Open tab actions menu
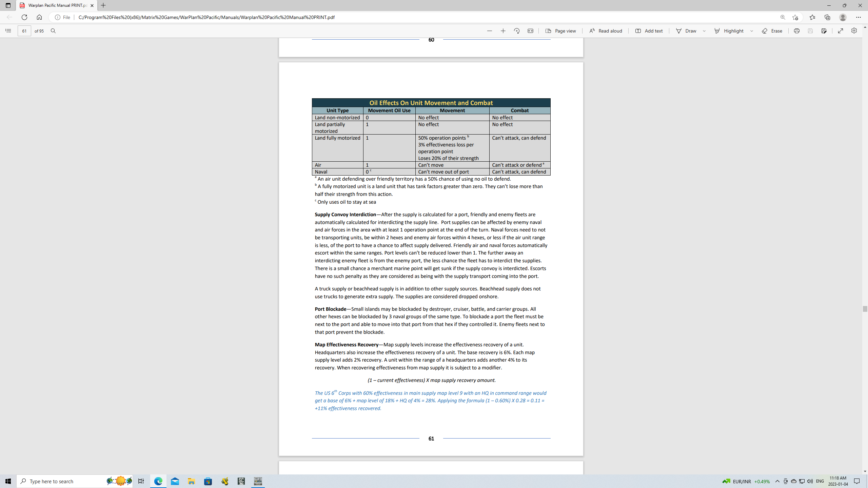 [x=8, y=5]
